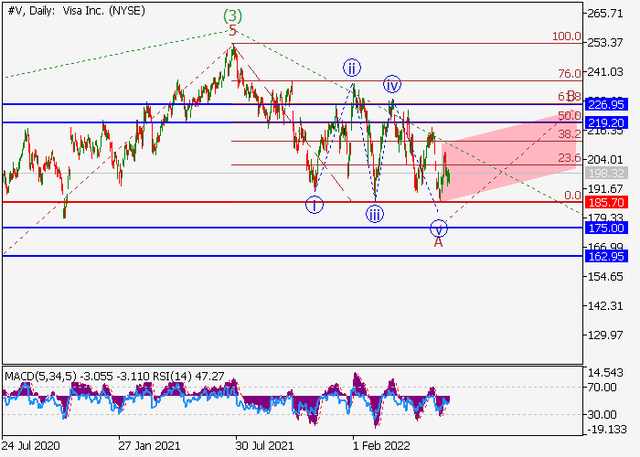Click the 175.00 blue price tag
640x457 pixels.
[x=606, y=228]
